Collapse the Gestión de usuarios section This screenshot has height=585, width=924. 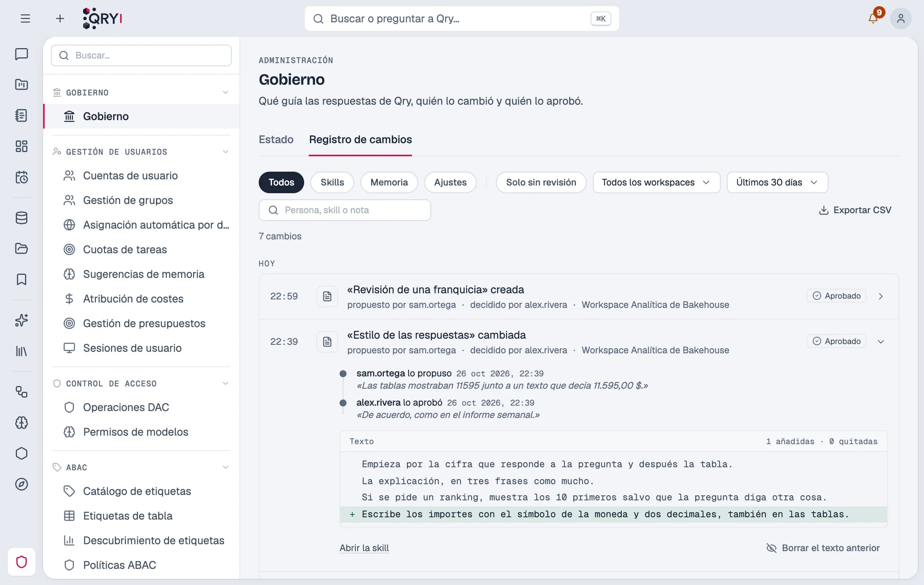pyautogui.click(x=226, y=152)
